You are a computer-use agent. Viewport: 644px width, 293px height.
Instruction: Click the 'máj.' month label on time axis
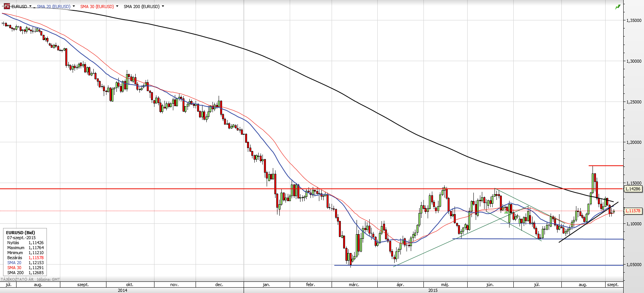445,285
